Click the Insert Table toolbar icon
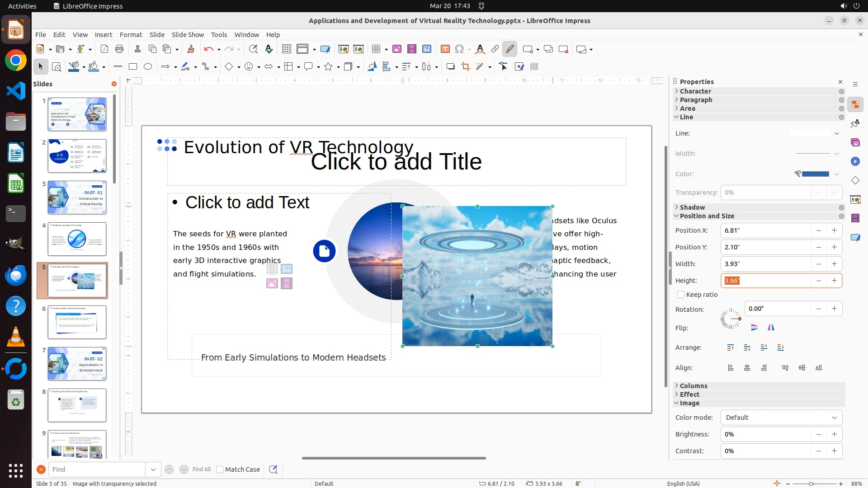 point(376,49)
